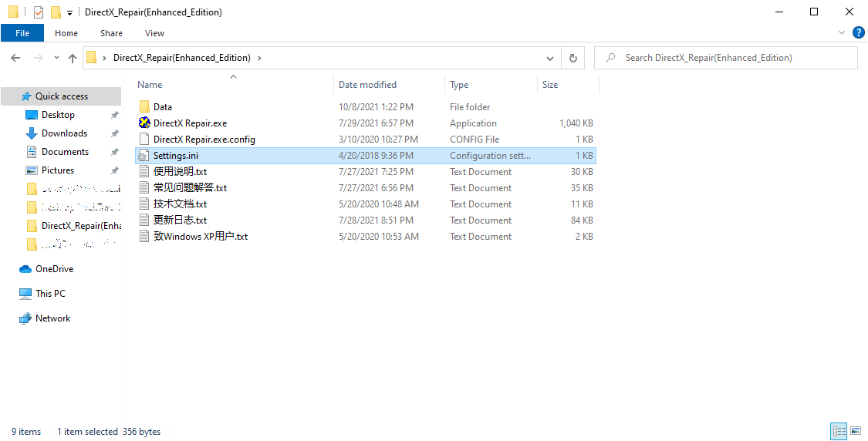Switch to large icons view layout

click(856, 431)
